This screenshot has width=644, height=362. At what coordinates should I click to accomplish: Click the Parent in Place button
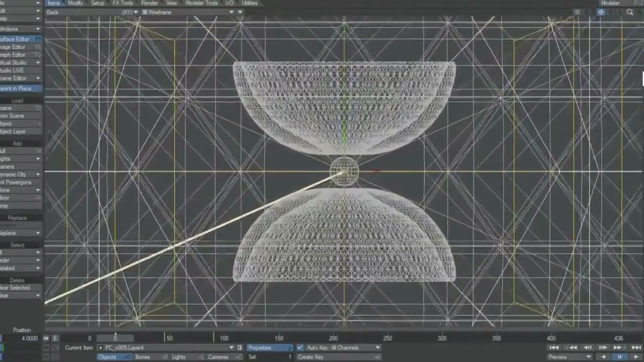(x=20, y=88)
